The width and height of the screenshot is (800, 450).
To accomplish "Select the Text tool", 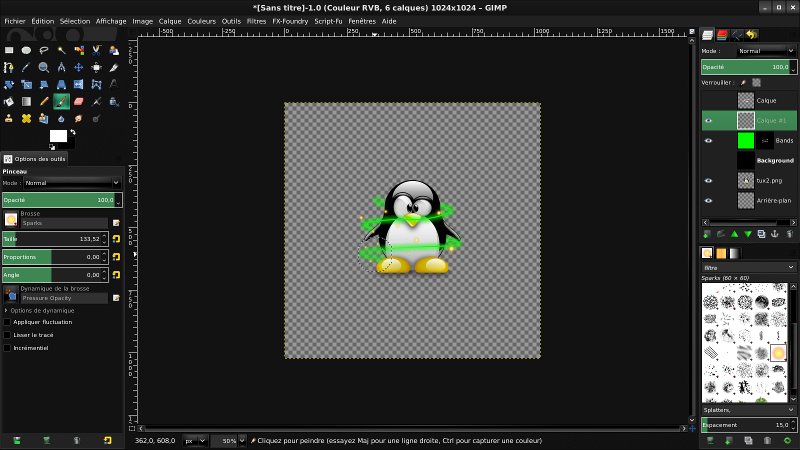I will point(114,85).
